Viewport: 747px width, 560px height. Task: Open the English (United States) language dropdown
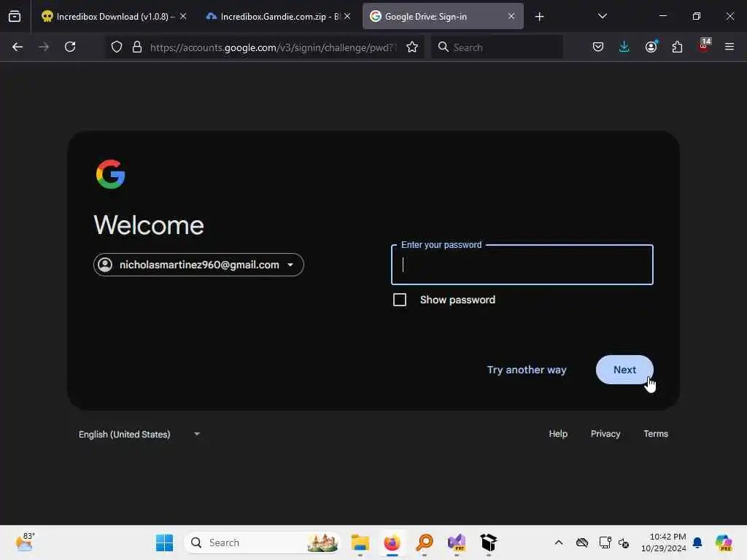pyautogui.click(x=139, y=435)
